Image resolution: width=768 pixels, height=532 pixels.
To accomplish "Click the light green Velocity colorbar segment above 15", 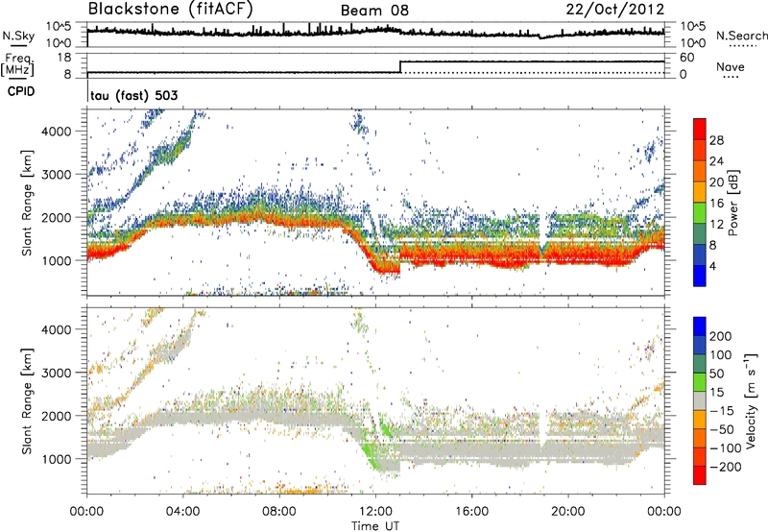I will (700, 382).
